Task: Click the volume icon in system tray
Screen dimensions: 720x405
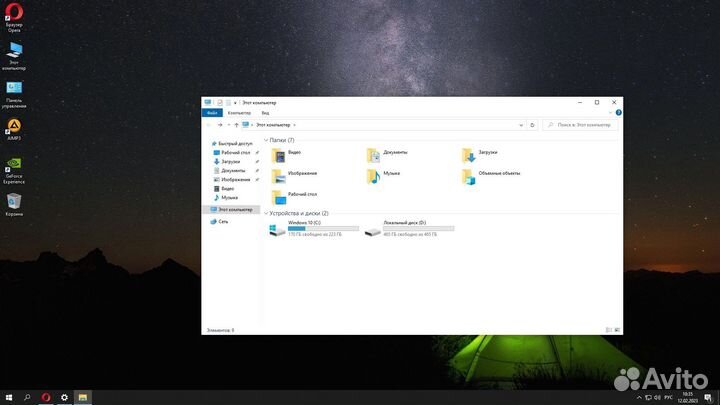Action: pyautogui.click(x=658, y=398)
